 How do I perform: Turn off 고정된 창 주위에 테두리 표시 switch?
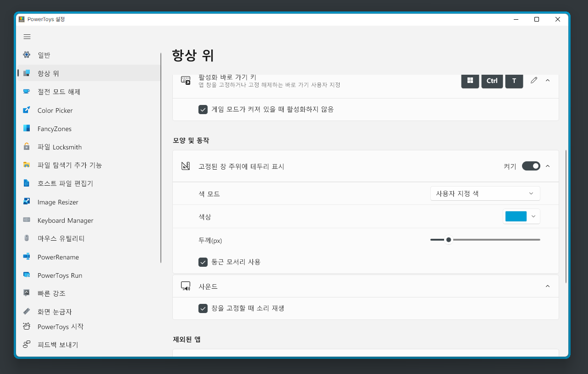[x=531, y=166]
